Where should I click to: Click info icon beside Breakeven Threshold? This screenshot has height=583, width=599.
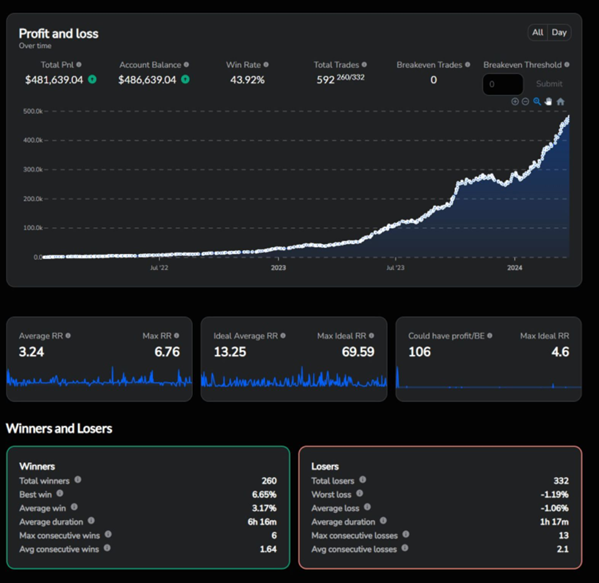point(567,65)
